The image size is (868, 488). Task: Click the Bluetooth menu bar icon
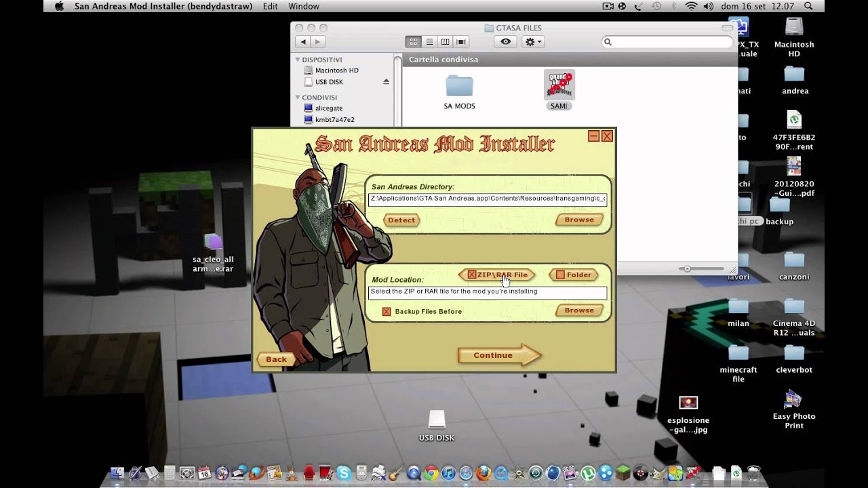[673, 6]
